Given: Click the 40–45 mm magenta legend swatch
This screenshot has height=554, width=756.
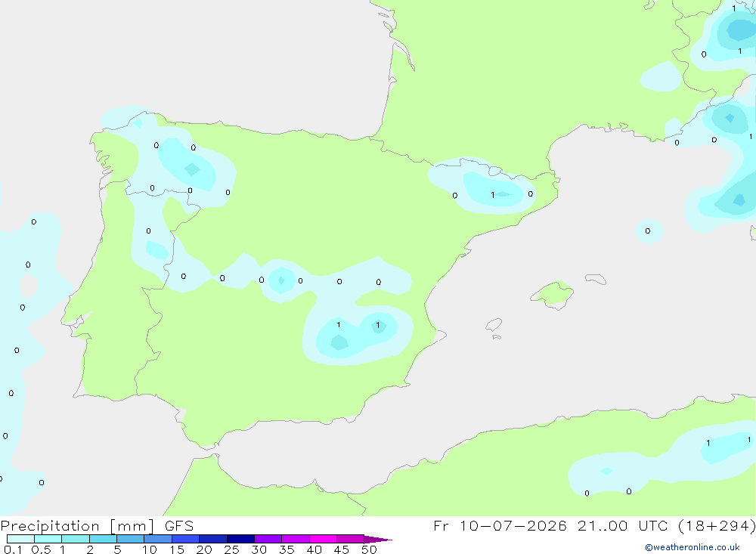Looking at the screenshot, I should [323, 539].
